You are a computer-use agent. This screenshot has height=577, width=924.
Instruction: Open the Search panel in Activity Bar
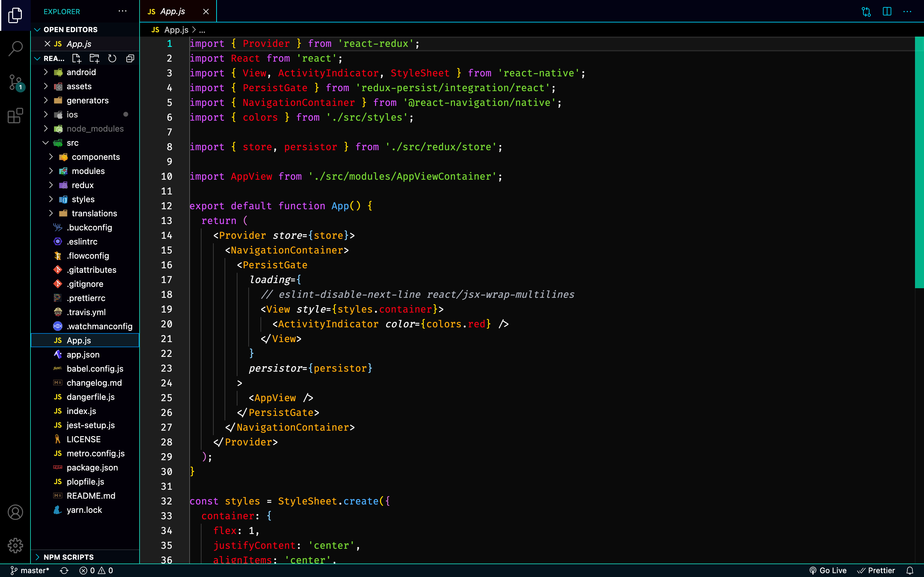pyautogui.click(x=15, y=48)
